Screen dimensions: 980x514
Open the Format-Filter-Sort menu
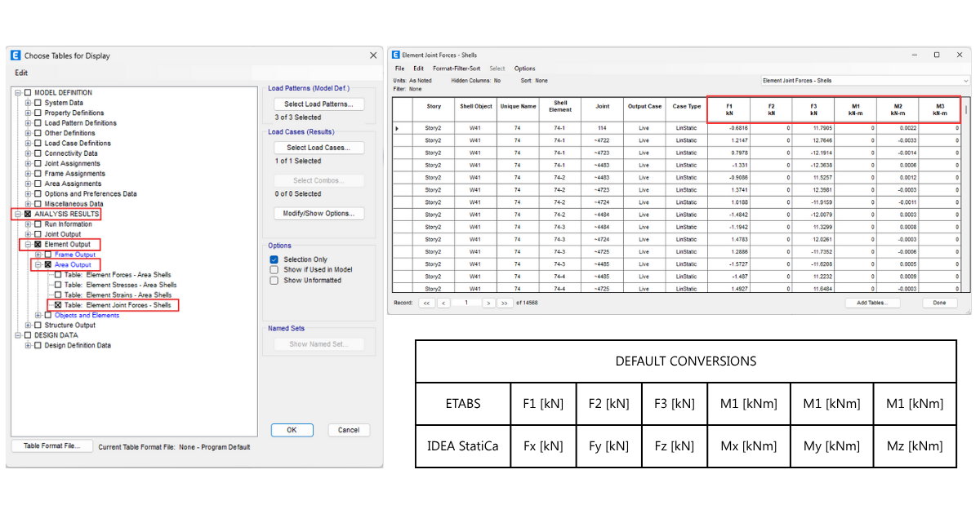(x=456, y=69)
